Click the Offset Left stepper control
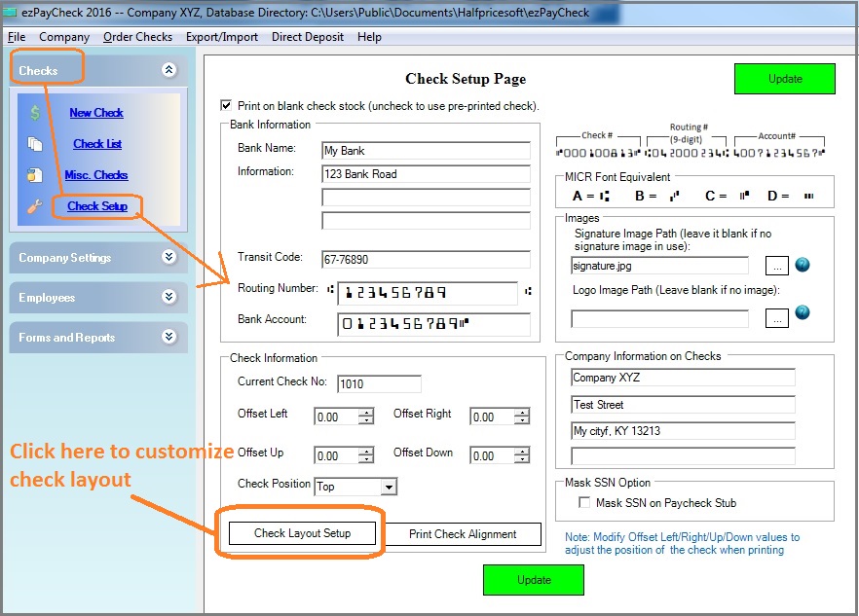Image resolution: width=859 pixels, height=616 pixels. click(x=366, y=417)
